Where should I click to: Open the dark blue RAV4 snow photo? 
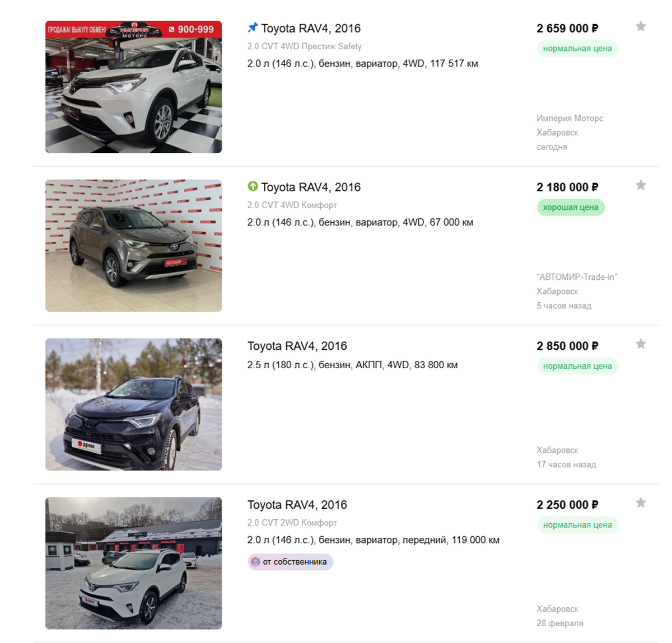(133, 405)
